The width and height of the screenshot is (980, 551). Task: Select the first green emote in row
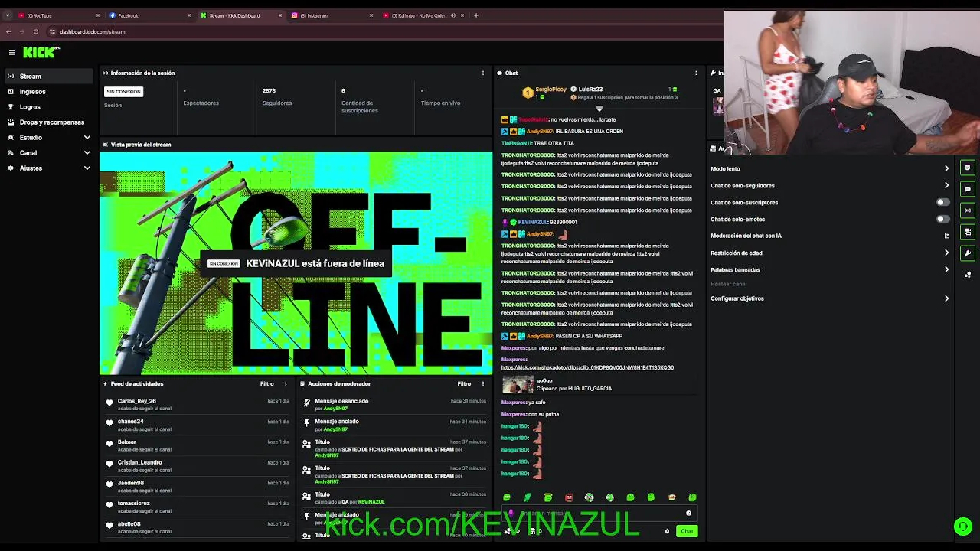506,497
